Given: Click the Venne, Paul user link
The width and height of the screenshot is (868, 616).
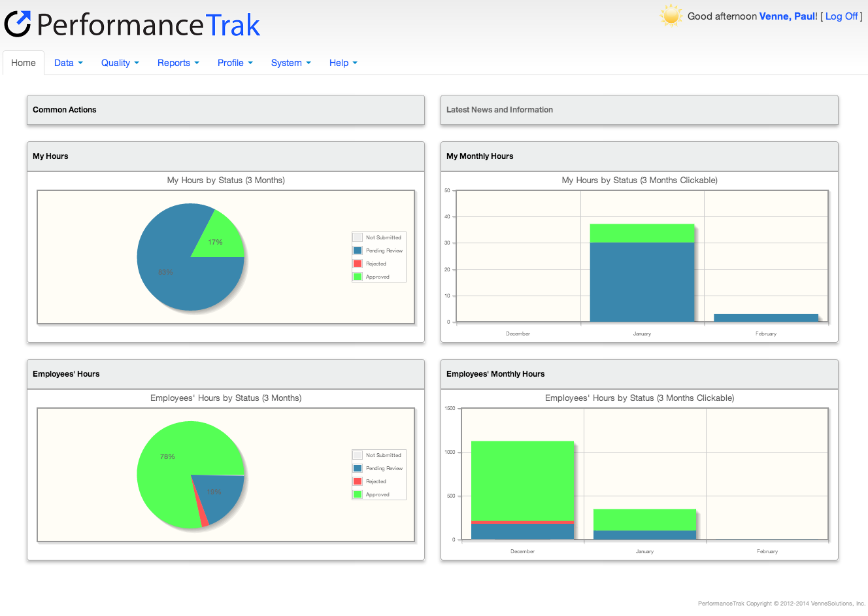Looking at the screenshot, I should pos(787,16).
